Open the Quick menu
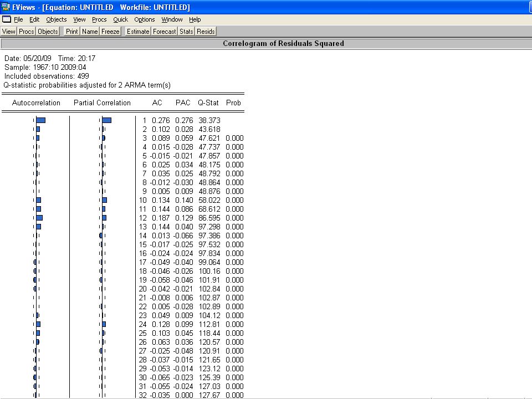Viewport: 532px width, 399px height. [120, 20]
